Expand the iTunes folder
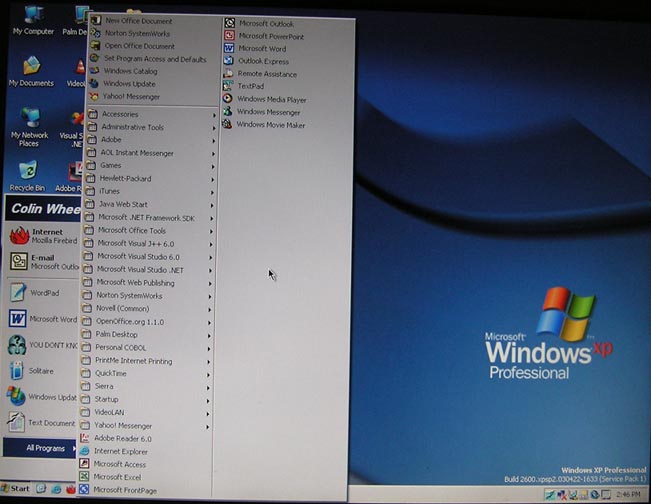 point(149,191)
